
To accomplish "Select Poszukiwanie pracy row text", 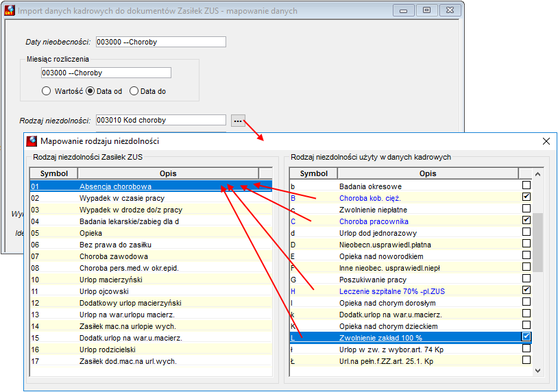I will 373,280.
